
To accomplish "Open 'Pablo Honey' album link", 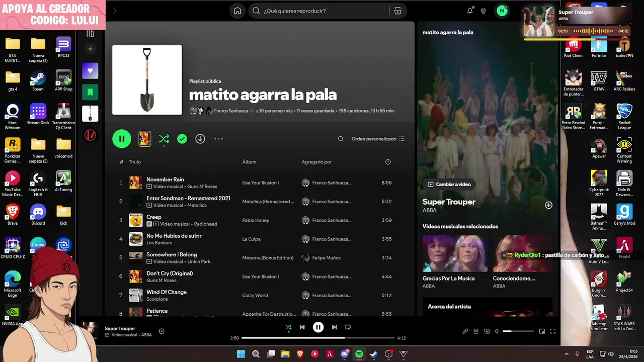I will pos(255,220).
